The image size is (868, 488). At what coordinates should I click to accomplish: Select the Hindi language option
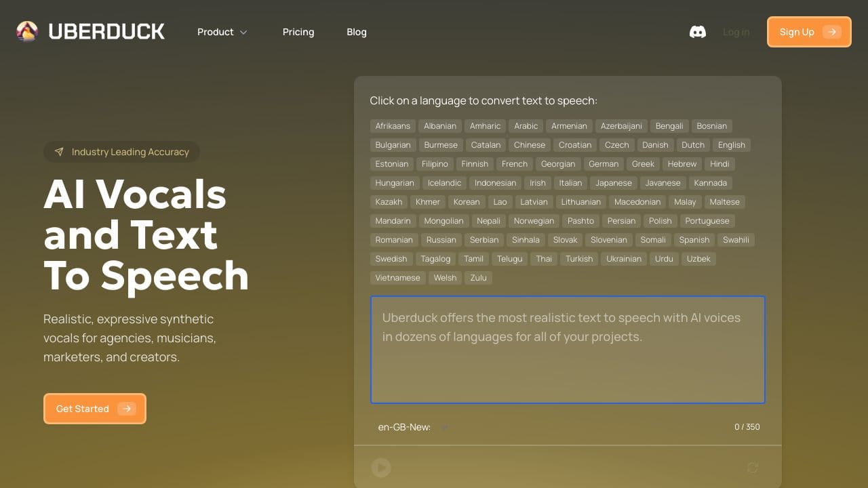click(719, 164)
